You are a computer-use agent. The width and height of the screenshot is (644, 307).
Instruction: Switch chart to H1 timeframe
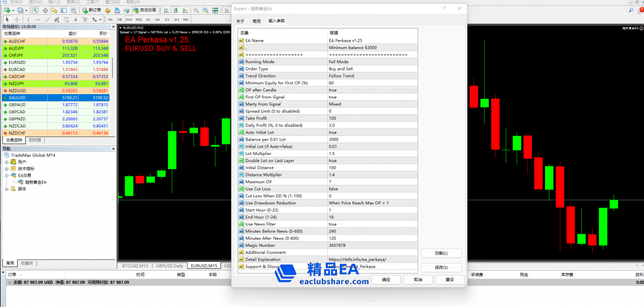(148, 20)
